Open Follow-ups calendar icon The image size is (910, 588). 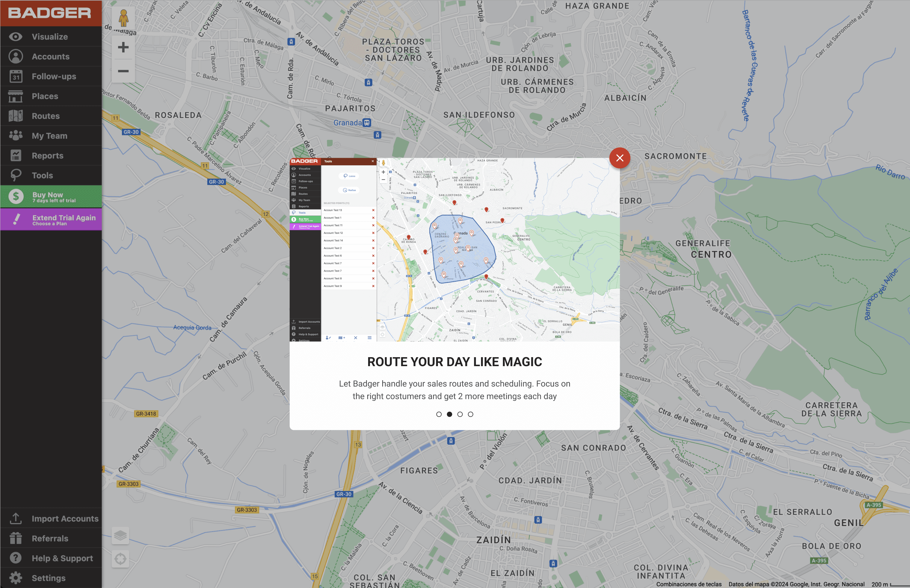point(16,76)
